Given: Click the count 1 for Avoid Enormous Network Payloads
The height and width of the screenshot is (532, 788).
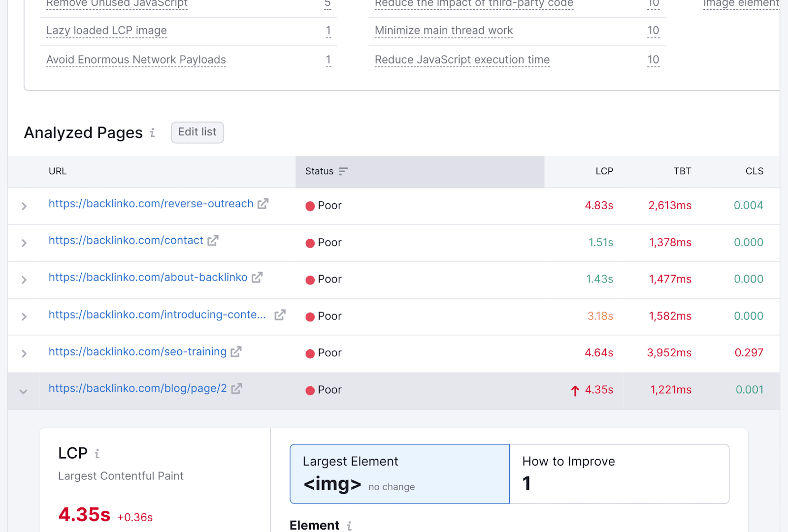Looking at the screenshot, I should tap(328, 60).
